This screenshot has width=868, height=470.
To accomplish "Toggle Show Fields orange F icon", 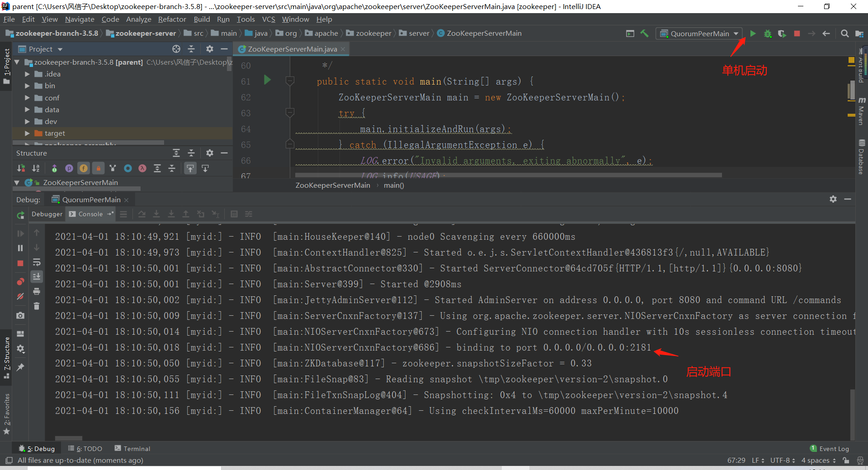I will tap(84, 168).
